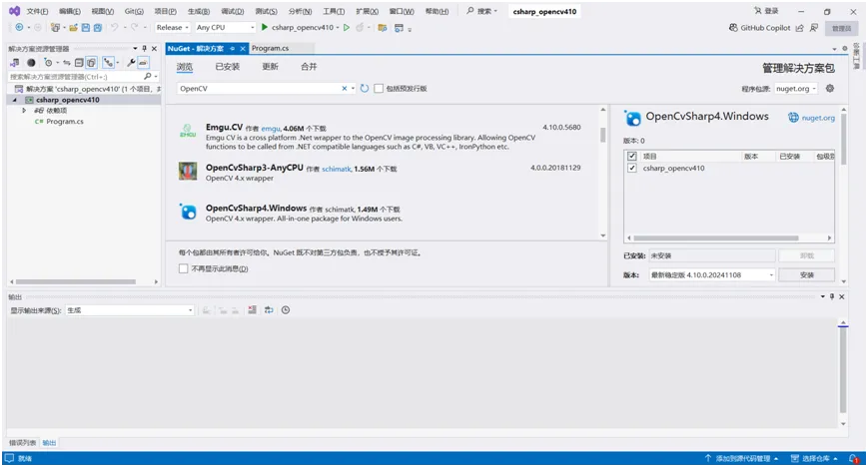Click Solution Explorer home view icon
Image resolution: width=868 pixels, height=467 pixels.
pyautogui.click(x=15, y=63)
